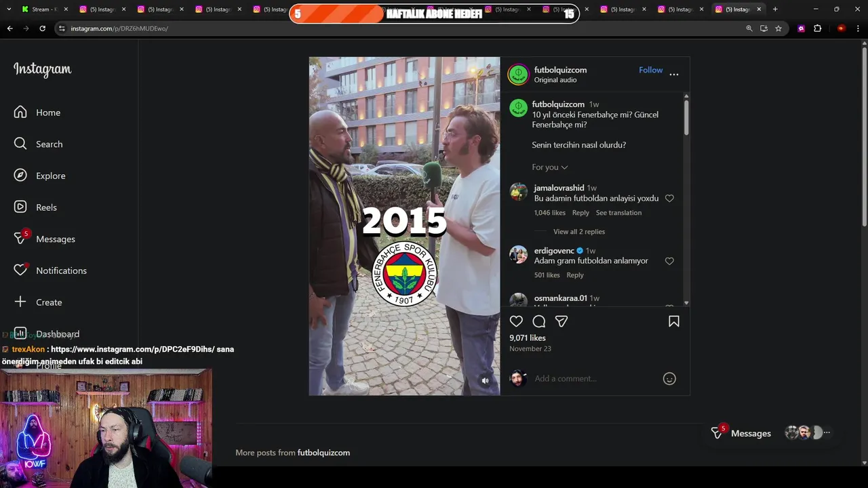Open the emoji picker in comment box
This screenshot has height=488, width=868.
(669, 379)
